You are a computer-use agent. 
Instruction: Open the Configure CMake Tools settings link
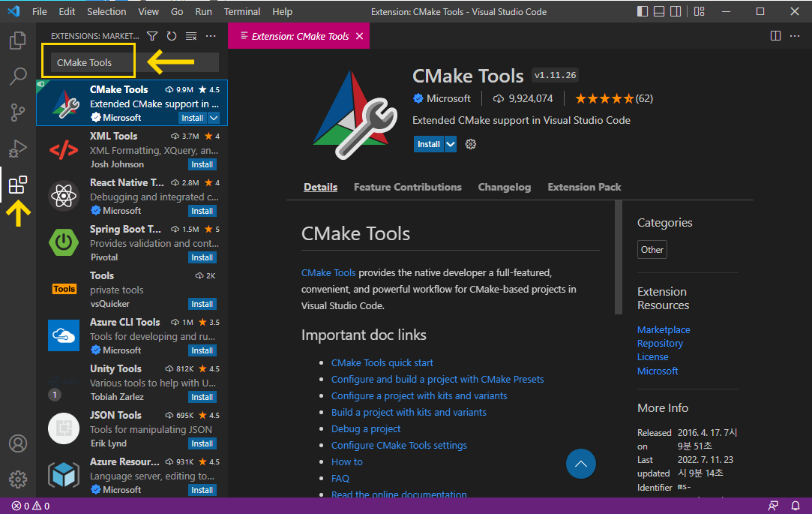[x=399, y=445]
